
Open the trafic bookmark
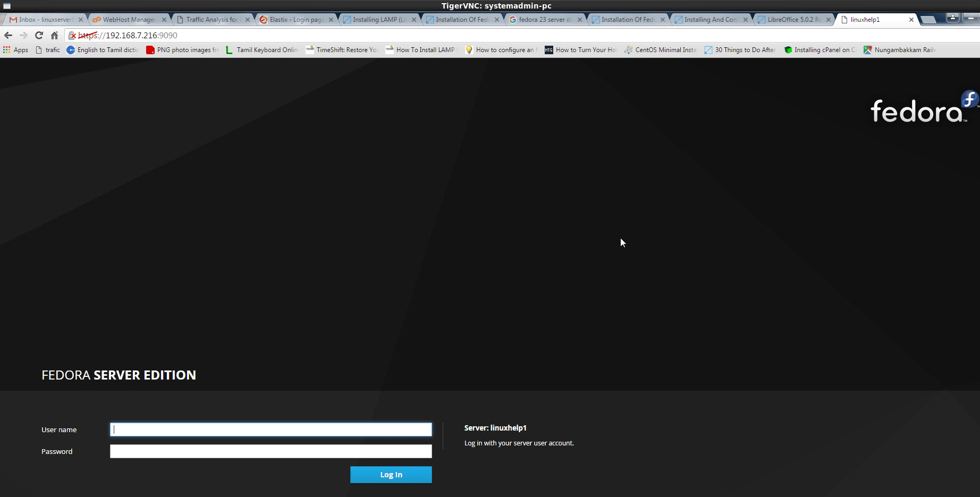(x=47, y=50)
